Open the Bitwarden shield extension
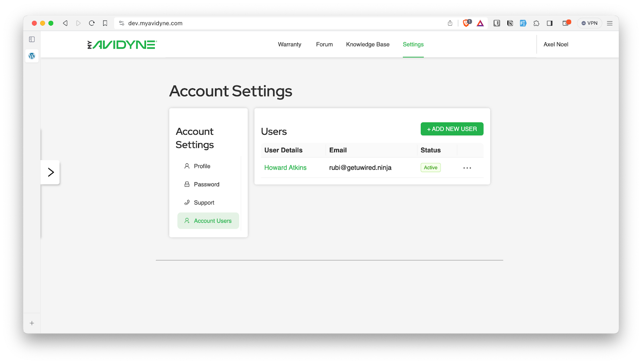This screenshot has height=364, width=642. pyautogui.click(x=497, y=23)
